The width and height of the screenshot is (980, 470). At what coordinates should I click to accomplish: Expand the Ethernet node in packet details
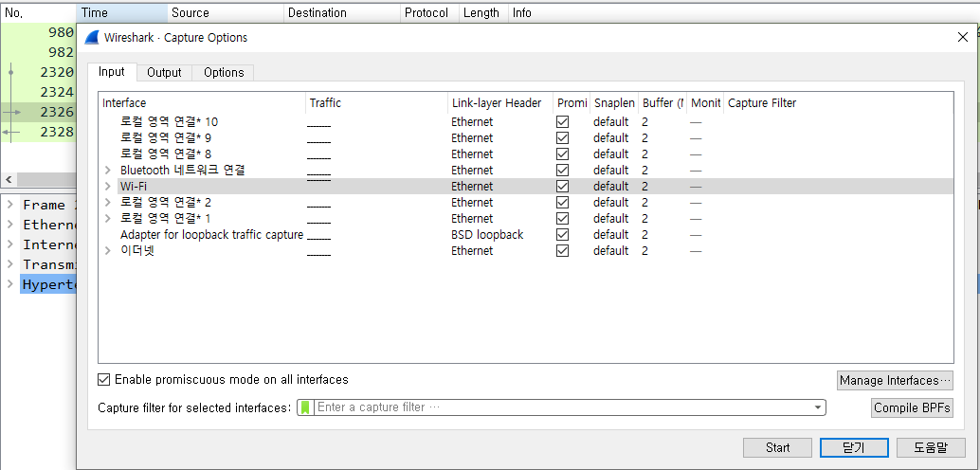pyautogui.click(x=10, y=225)
